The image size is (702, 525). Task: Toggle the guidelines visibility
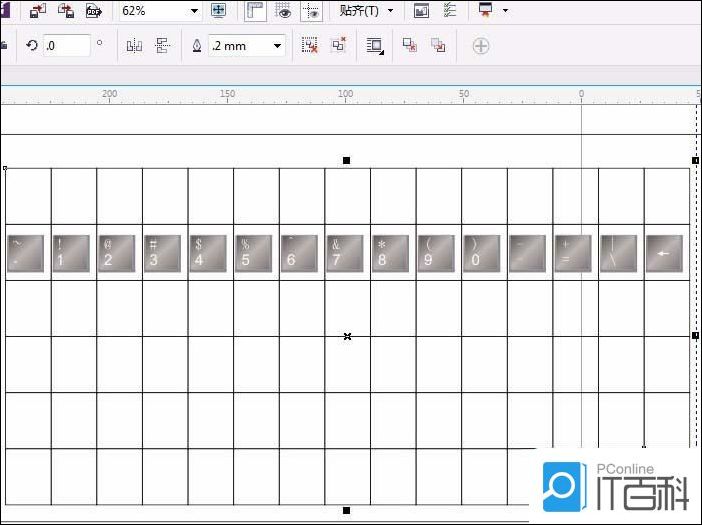point(311,11)
